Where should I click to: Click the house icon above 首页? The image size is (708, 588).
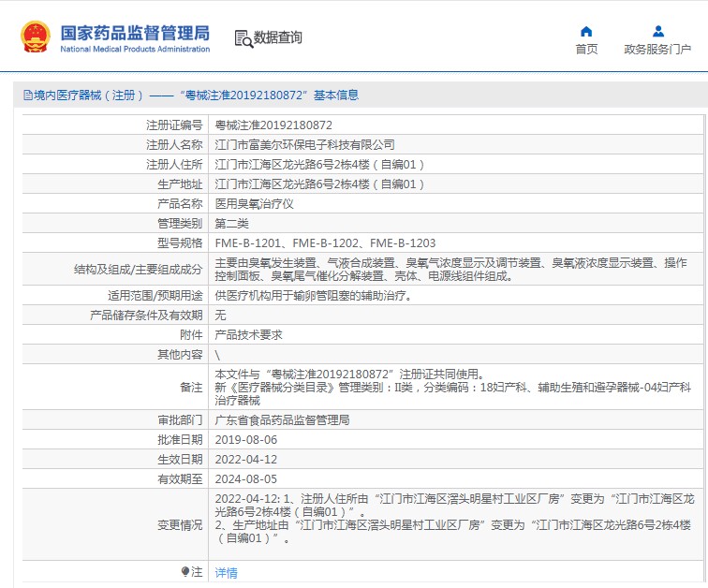point(586,31)
